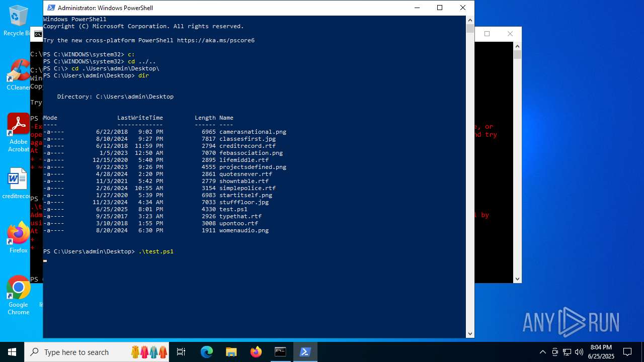Click the typethat.rtf file name
This screenshot has width=644, height=362.
240,216
